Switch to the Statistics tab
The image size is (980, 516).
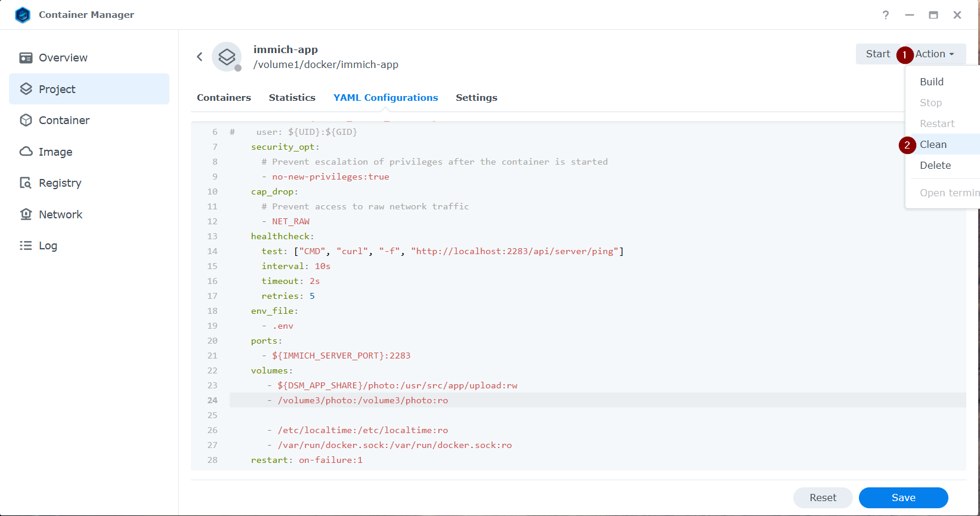pyautogui.click(x=292, y=97)
